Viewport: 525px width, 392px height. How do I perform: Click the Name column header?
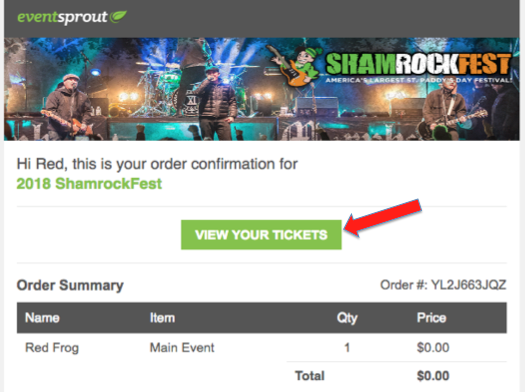42,318
